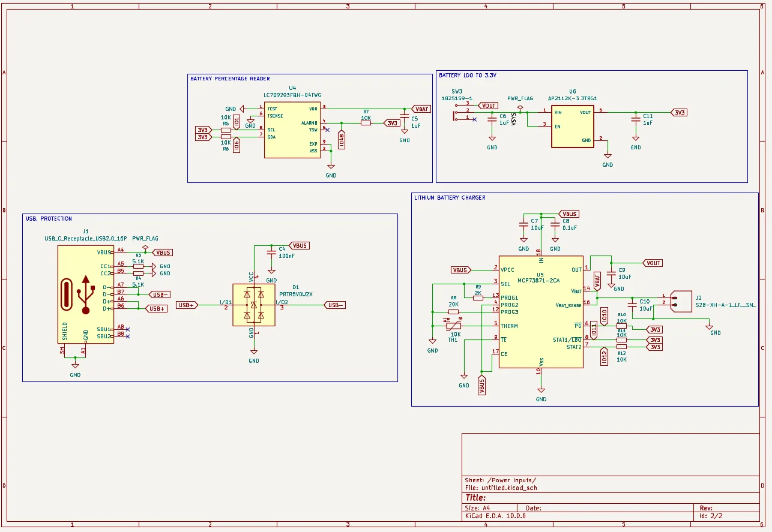Select the IO48 label under ALARMB
The width and height of the screenshot is (772, 532).
342,140
